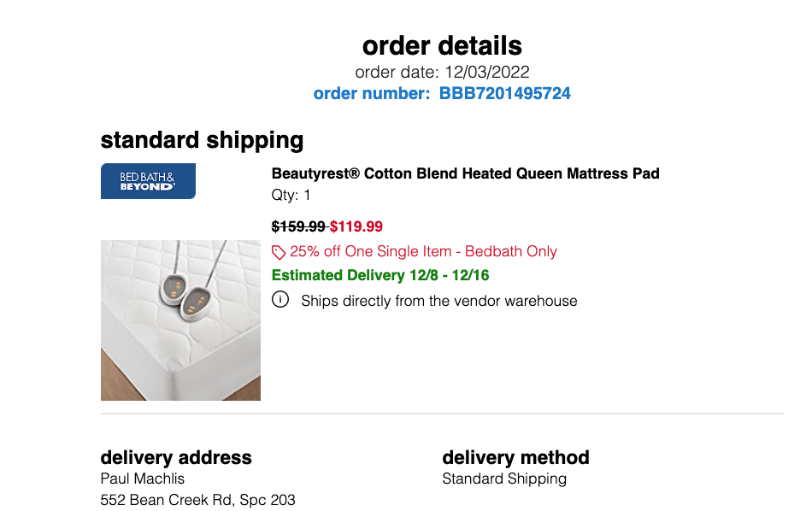
Task: Click the "order details" heading
Action: click(x=442, y=45)
